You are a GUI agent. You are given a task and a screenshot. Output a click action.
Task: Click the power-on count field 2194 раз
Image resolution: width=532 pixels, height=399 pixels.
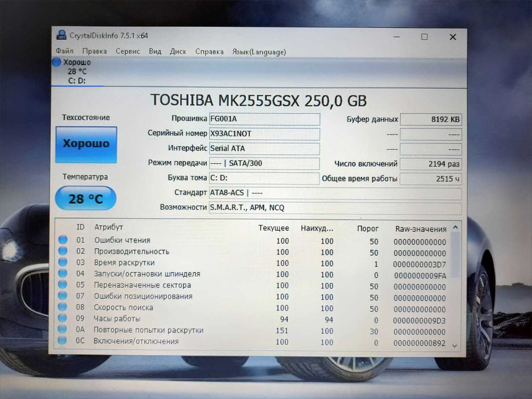point(431,164)
